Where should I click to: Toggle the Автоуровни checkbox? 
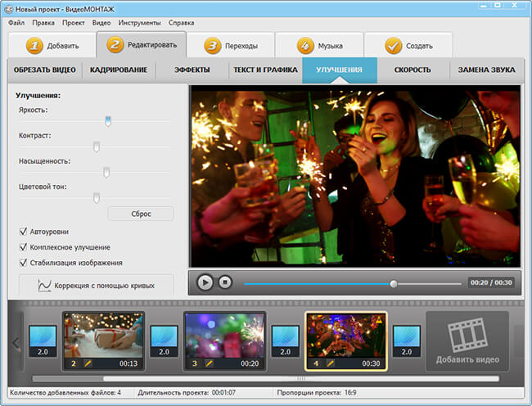click(23, 232)
